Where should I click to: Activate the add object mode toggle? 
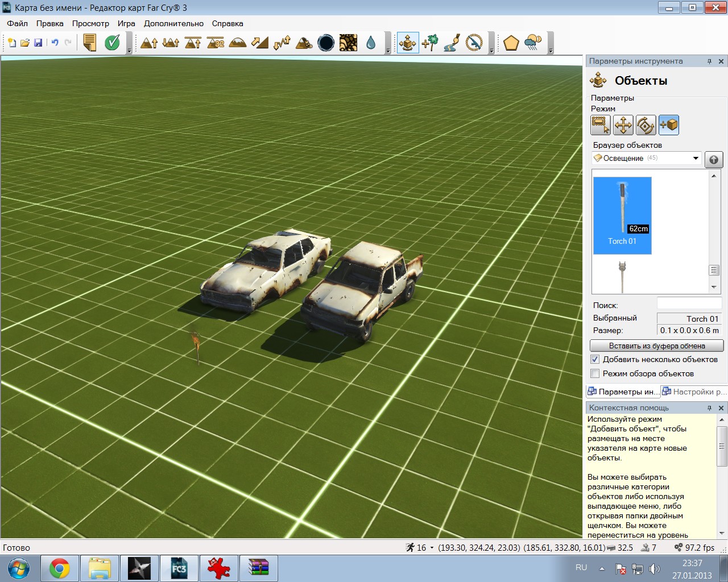669,125
